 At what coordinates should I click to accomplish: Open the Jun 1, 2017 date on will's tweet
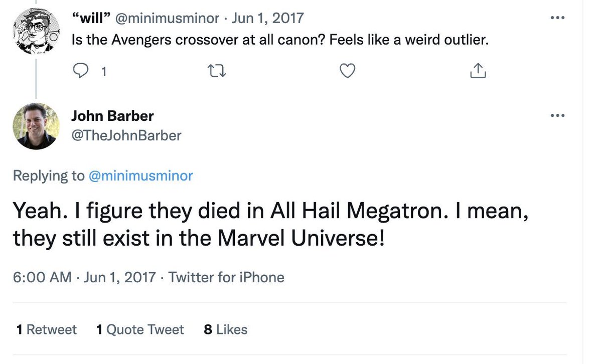click(x=268, y=19)
